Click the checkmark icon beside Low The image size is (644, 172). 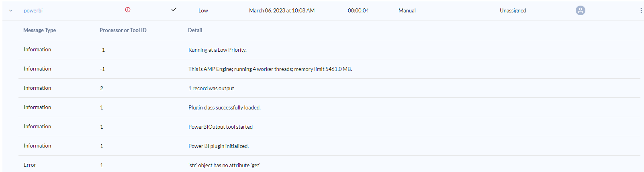point(174,10)
